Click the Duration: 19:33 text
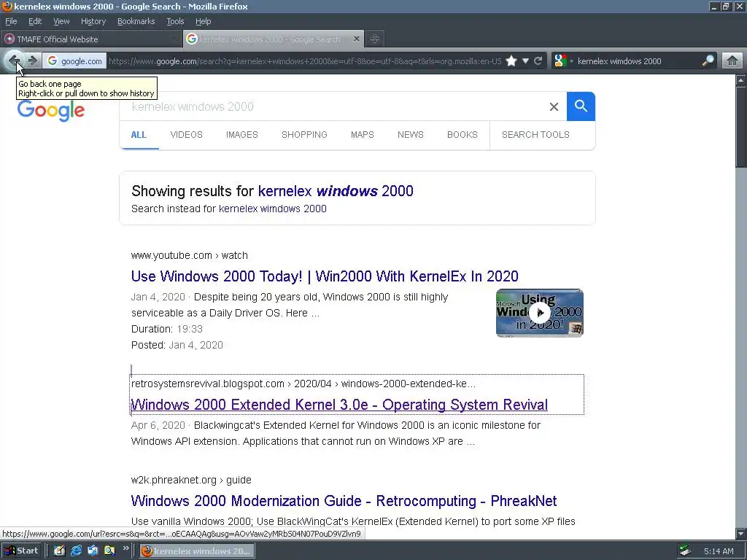 click(167, 329)
